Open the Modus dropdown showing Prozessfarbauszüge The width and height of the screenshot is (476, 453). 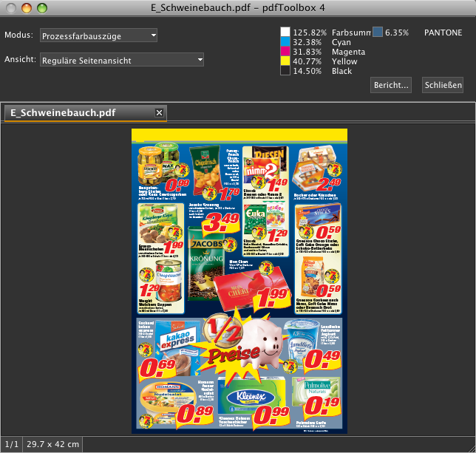click(99, 35)
